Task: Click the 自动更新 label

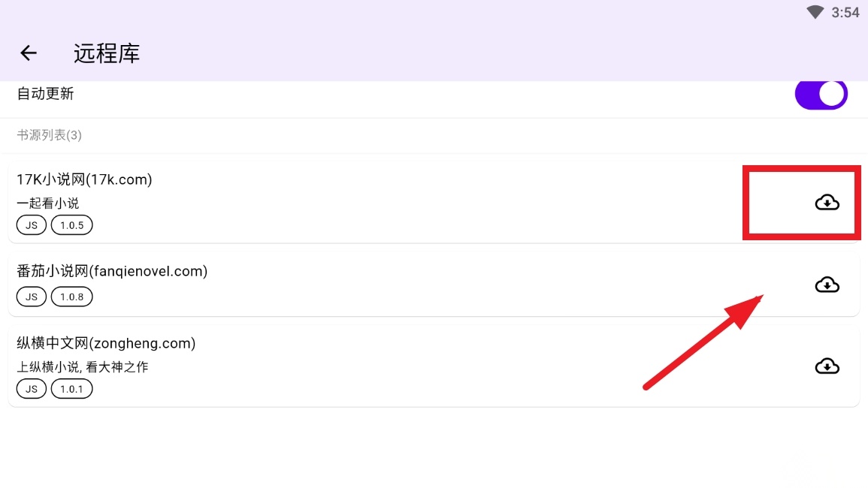Action: (x=45, y=94)
